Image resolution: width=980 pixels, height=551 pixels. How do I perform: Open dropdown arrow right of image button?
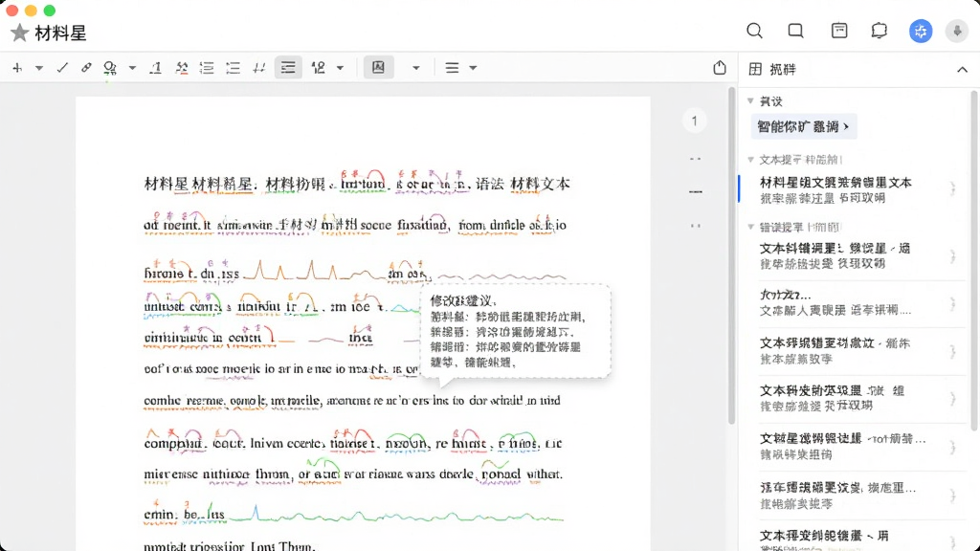coord(415,68)
